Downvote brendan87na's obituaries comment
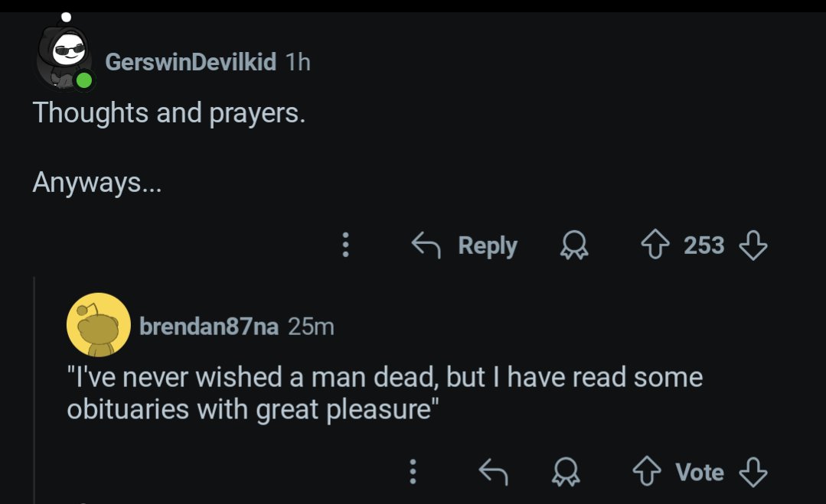 [753, 471]
